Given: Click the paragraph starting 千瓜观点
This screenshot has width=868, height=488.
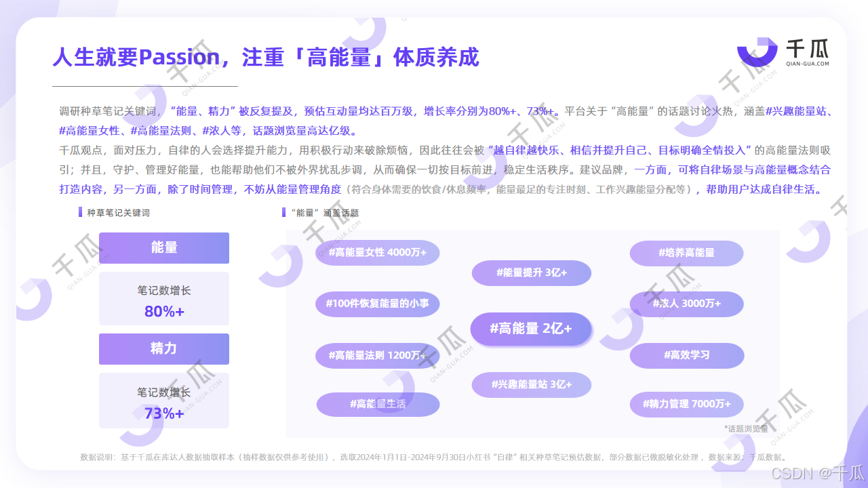Looking at the screenshot, I should [x=446, y=169].
